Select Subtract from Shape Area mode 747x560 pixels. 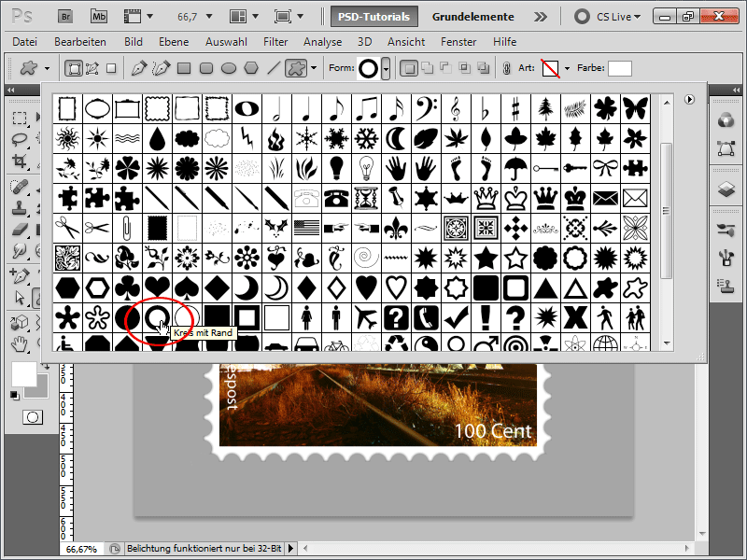point(446,68)
